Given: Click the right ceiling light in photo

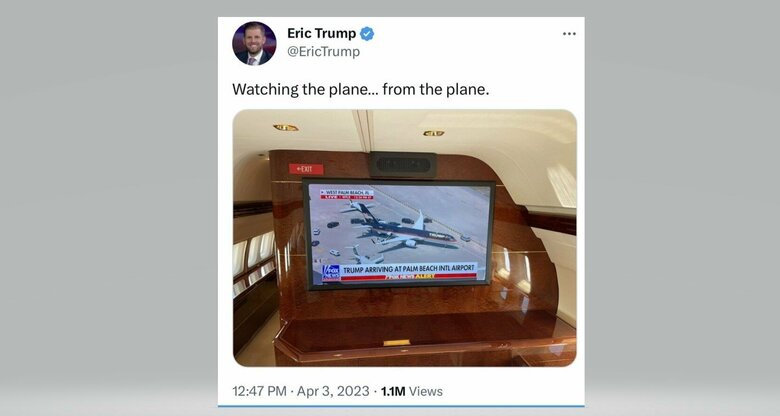Looking at the screenshot, I should coord(433,132).
